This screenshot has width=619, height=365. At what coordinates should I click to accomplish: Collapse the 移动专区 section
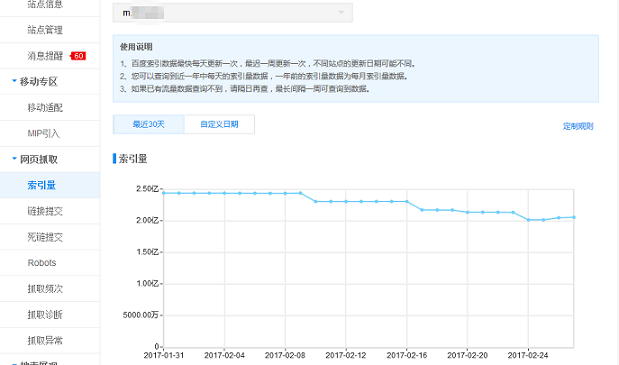click(35, 82)
